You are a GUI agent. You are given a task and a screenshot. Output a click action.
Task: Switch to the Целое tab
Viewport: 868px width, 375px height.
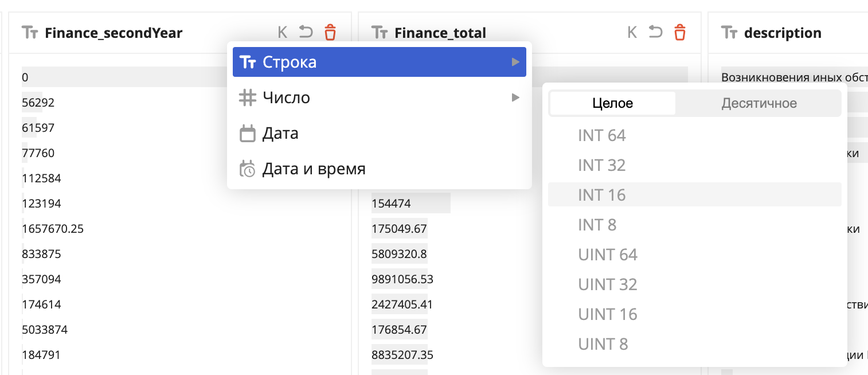coord(612,103)
